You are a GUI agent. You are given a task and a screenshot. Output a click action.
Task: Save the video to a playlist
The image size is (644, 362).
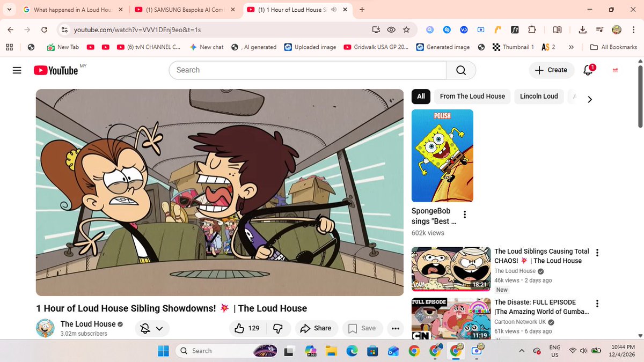pyautogui.click(x=362, y=328)
